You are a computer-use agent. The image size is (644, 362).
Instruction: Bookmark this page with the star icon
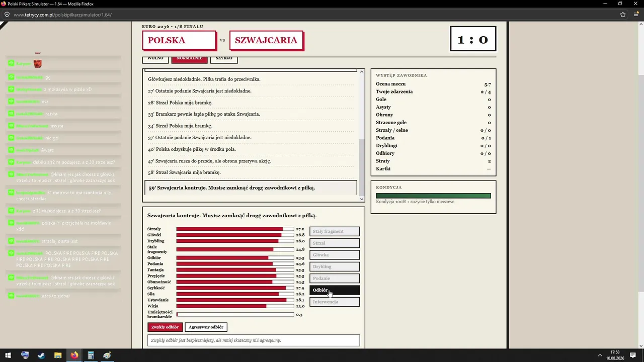(623, 15)
